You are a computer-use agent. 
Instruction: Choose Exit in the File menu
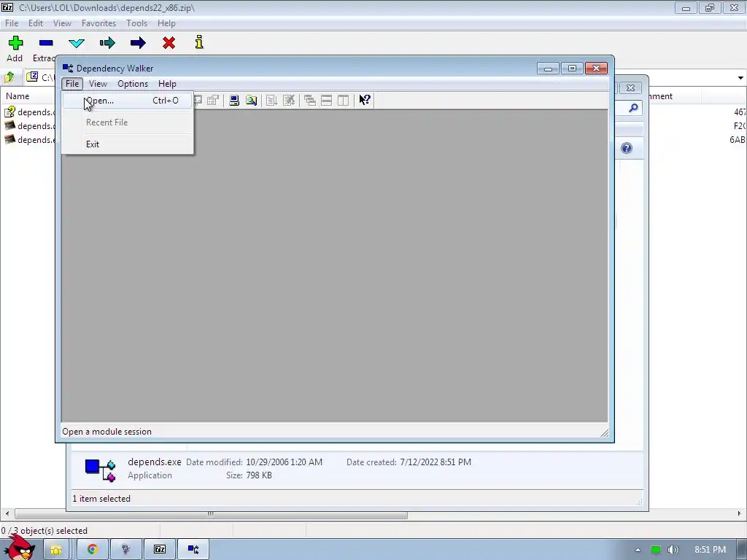127,144
